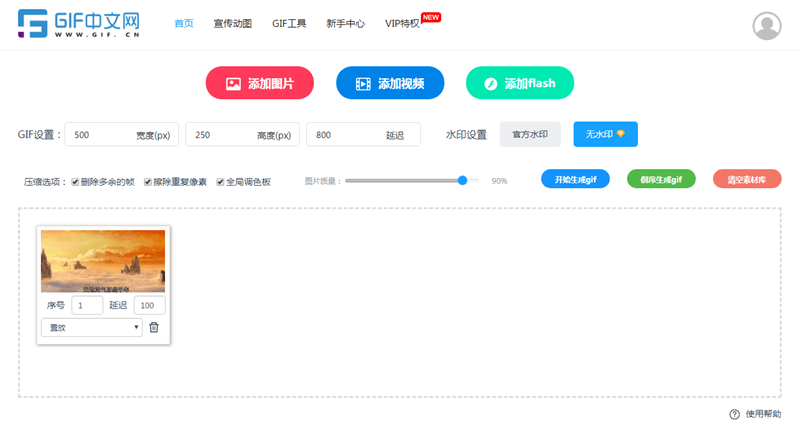Image resolution: width=800 pixels, height=425 pixels.
Task: Click the 清空素材库 button
Action: (x=747, y=180)
